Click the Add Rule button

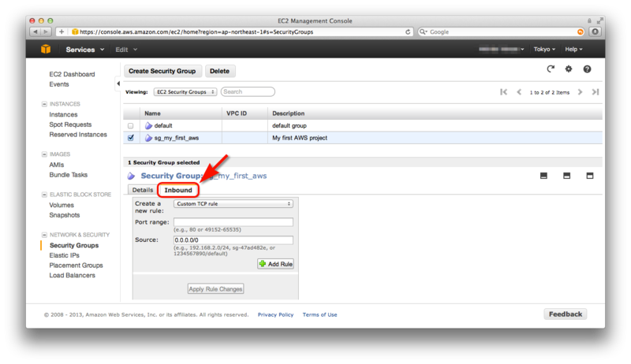(x=275, y=264)
